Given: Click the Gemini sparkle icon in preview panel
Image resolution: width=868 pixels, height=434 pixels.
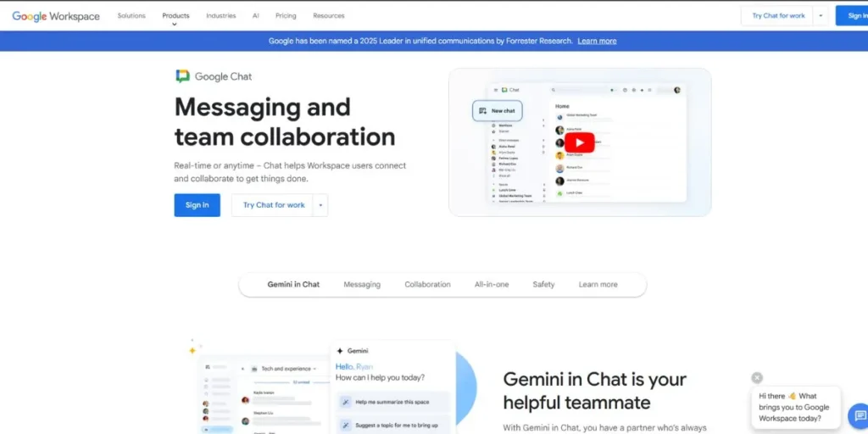Looking at the screenshot, I should tap(340, 351).
